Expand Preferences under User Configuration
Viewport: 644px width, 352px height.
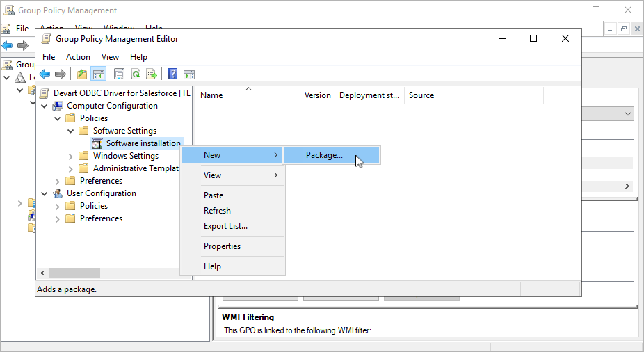pos(58,219)
